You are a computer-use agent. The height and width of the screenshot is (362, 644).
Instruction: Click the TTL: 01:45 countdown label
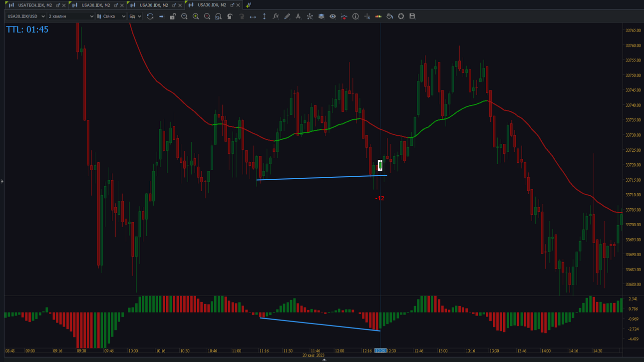[27, 29]
